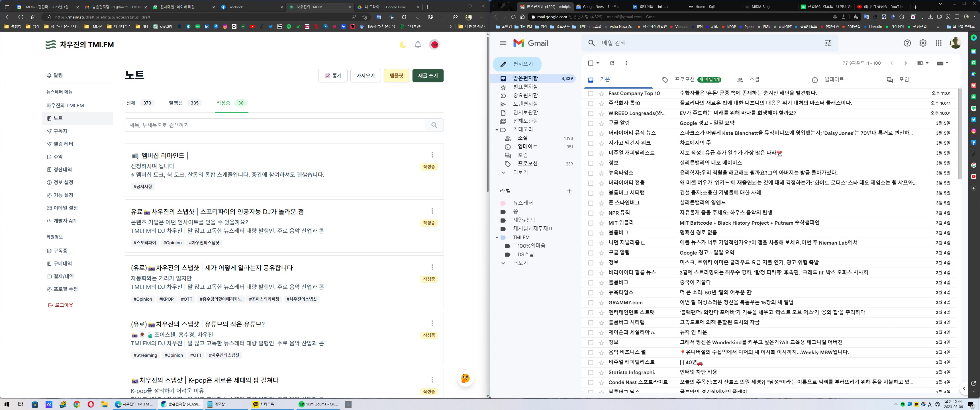The height and width of the screenshot is (410, 980).
Task: Click 가져오기 button
Action: point(365,76)
